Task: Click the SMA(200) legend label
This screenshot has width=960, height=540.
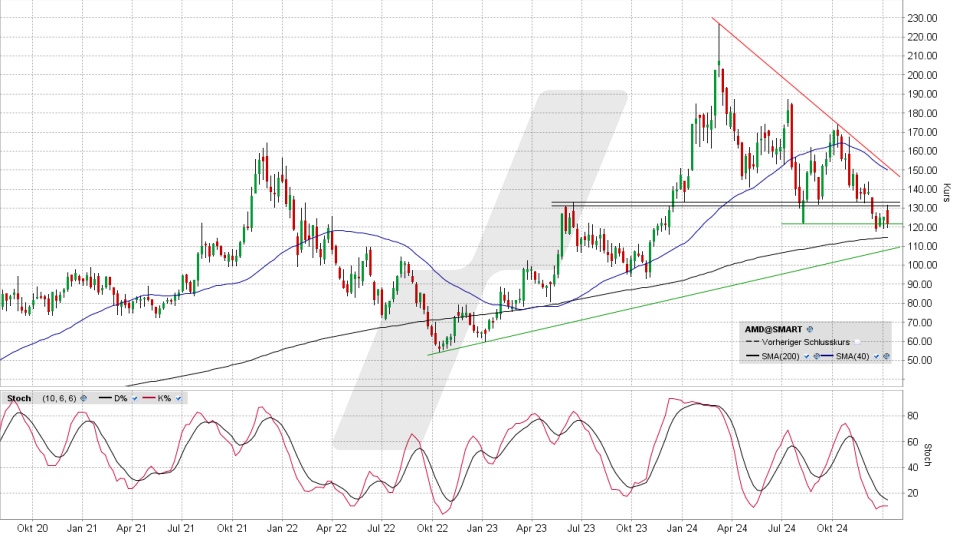Action: pyautogui.click(x=781, y=356)
